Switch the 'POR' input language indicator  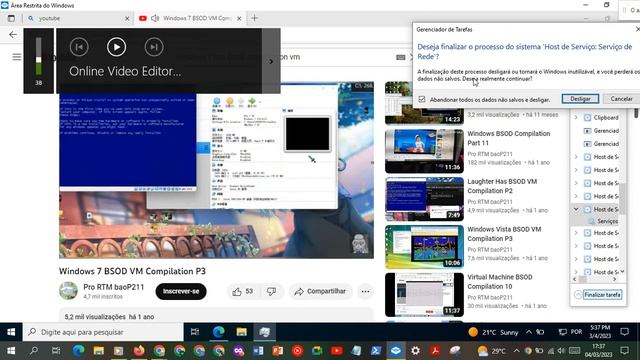576,332
